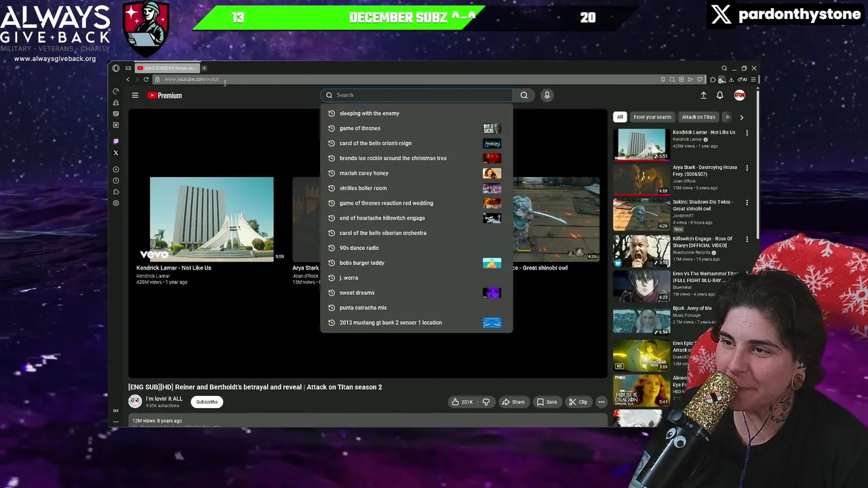Go to YouTube Premium home logo
868x488 pixels.
165,96
